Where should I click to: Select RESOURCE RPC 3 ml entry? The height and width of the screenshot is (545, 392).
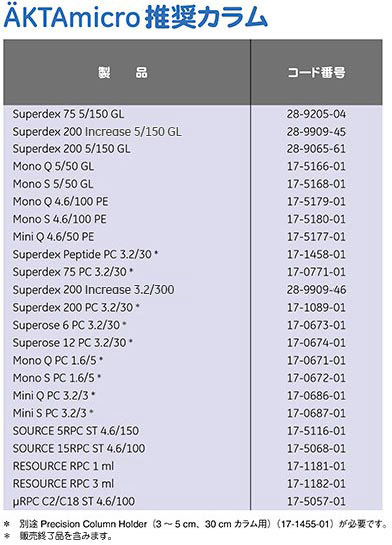[x=63, y=484]
